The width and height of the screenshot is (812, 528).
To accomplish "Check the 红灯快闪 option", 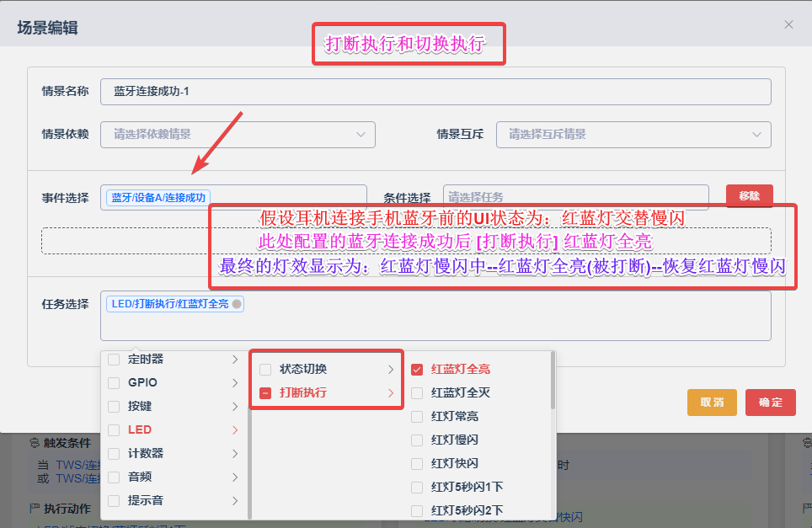I will click(417, 464).
